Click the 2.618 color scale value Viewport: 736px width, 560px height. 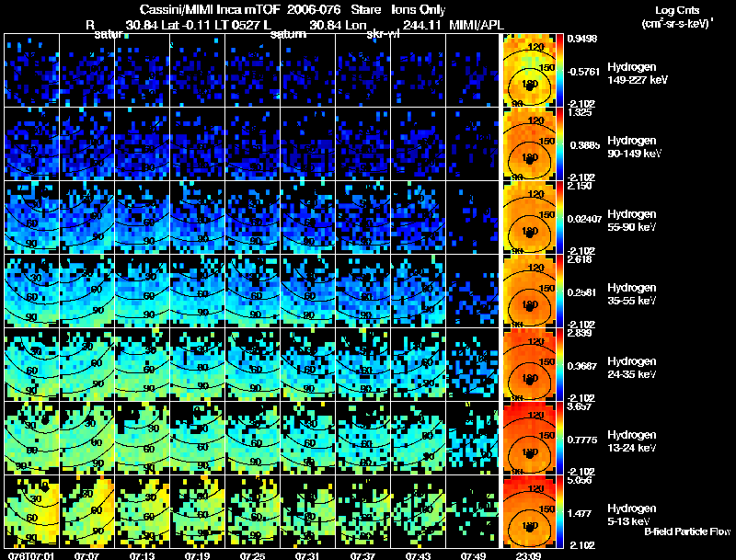click(x=581, y=259)
